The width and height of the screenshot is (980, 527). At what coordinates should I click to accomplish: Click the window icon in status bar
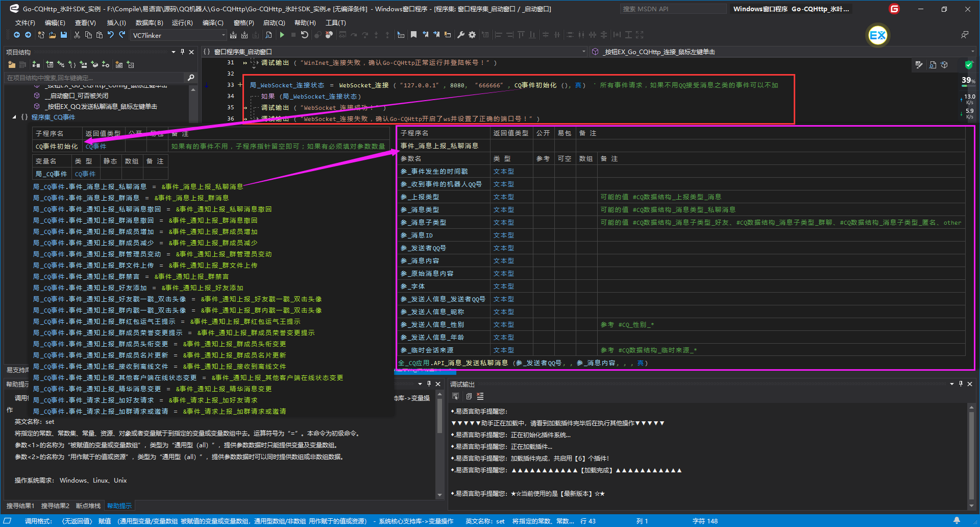point(8,521)
